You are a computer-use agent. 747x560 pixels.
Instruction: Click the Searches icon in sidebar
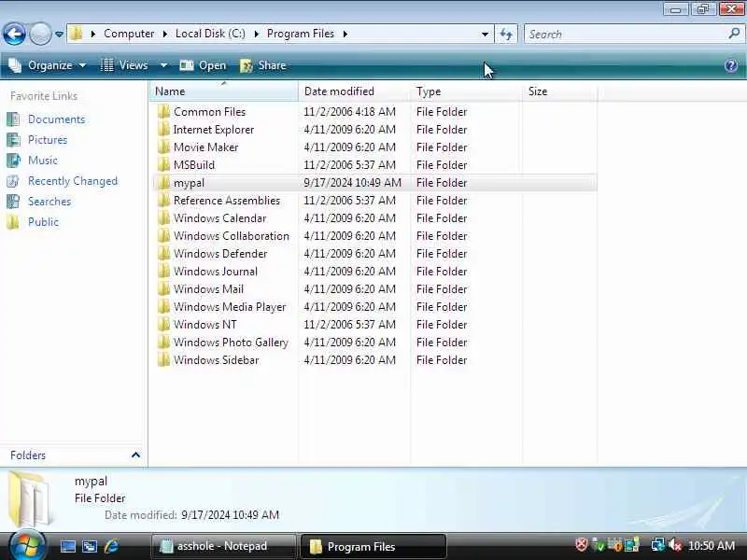pyautogui.click(x=13, y=202)
